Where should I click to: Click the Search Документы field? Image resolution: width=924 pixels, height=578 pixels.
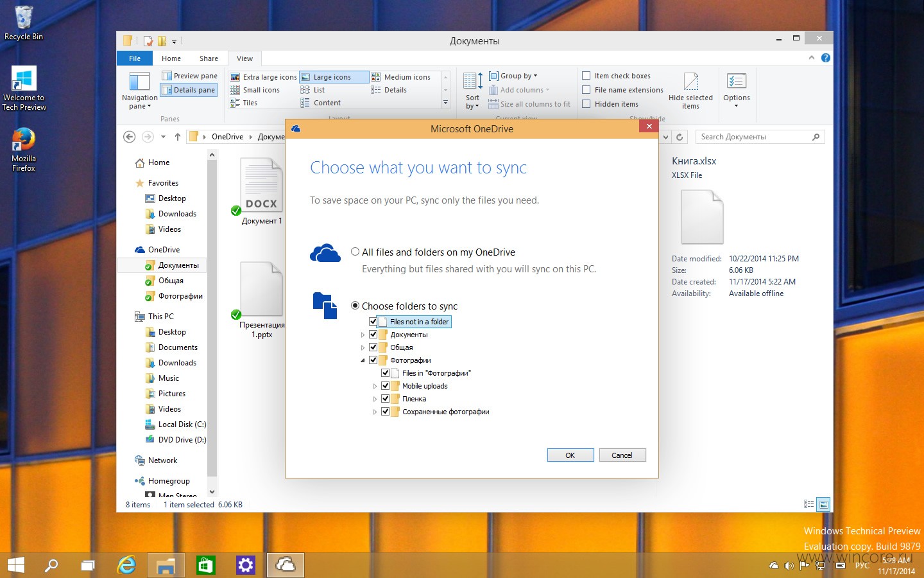pyautogui.click(x=760, y=137)
